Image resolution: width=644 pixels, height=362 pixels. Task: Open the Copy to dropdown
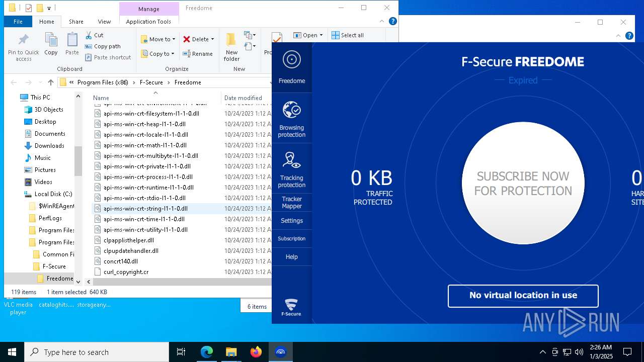(158, 54)
